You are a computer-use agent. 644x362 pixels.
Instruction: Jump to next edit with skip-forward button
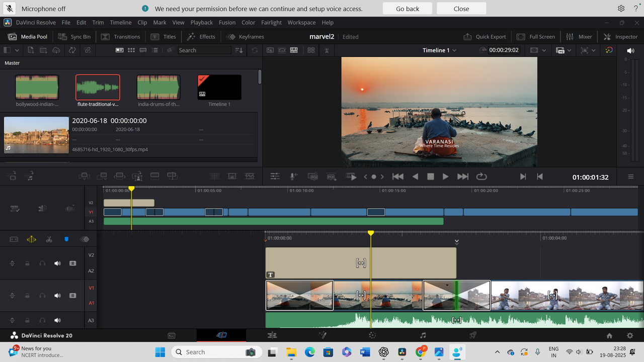[463, 176]
